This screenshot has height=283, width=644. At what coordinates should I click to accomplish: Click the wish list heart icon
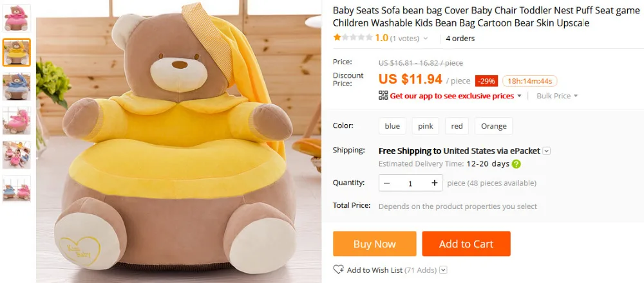click(x=339, y=269)
